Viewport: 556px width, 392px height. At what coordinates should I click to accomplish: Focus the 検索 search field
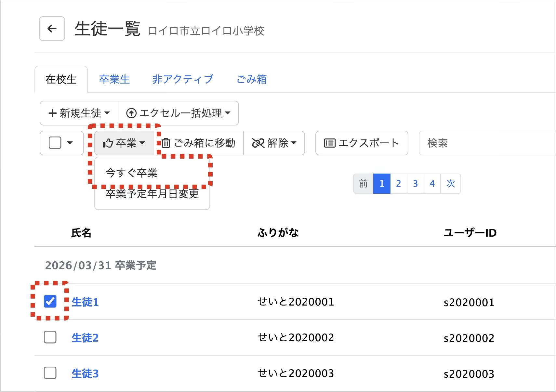tap(487, 143)
